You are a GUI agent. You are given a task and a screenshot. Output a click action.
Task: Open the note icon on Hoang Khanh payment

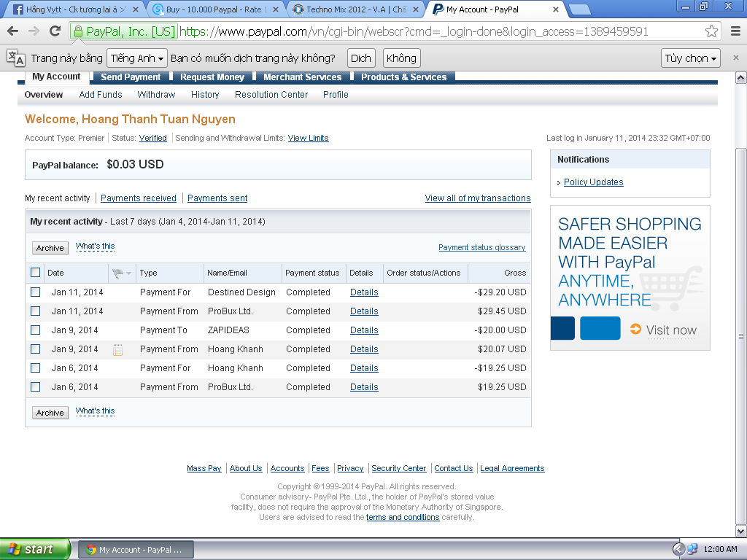click(117, 349)
